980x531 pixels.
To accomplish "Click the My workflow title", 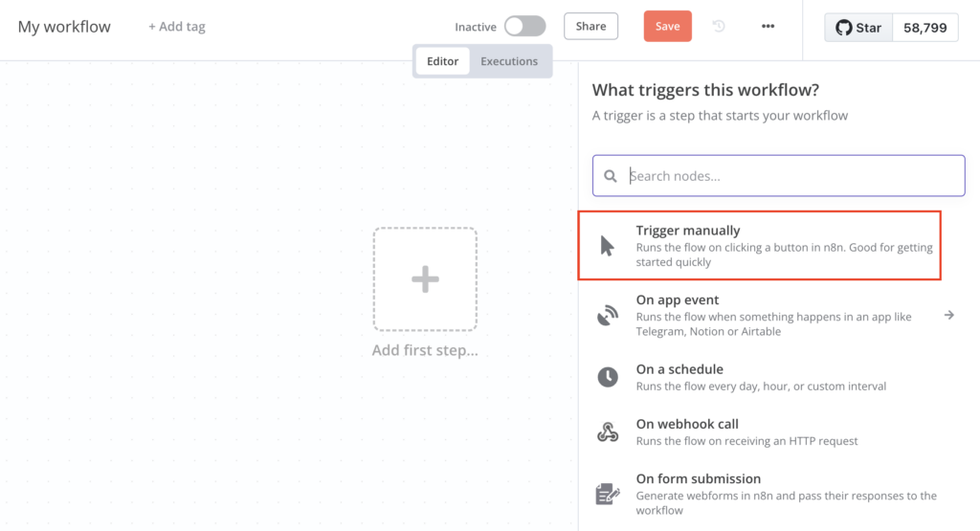I will pyautogui.click(x=64, y=27).
